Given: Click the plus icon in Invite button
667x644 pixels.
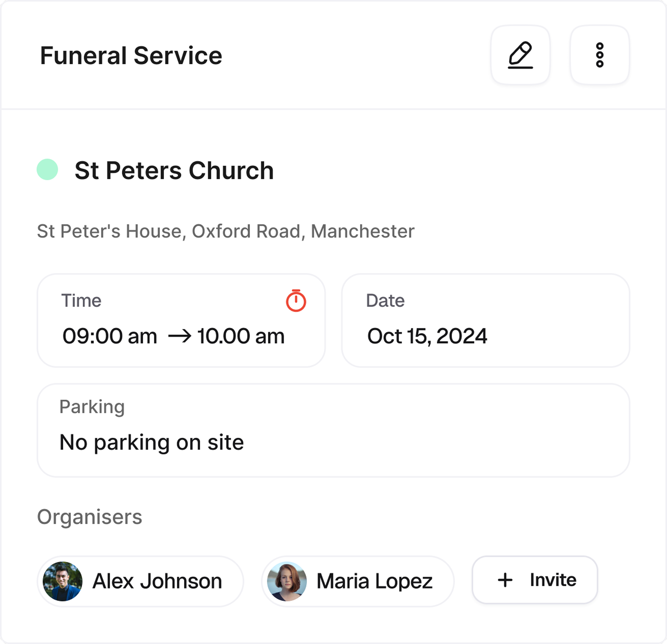Looking at the screenshot, I should pyautogui.click(x=505, y=580).
